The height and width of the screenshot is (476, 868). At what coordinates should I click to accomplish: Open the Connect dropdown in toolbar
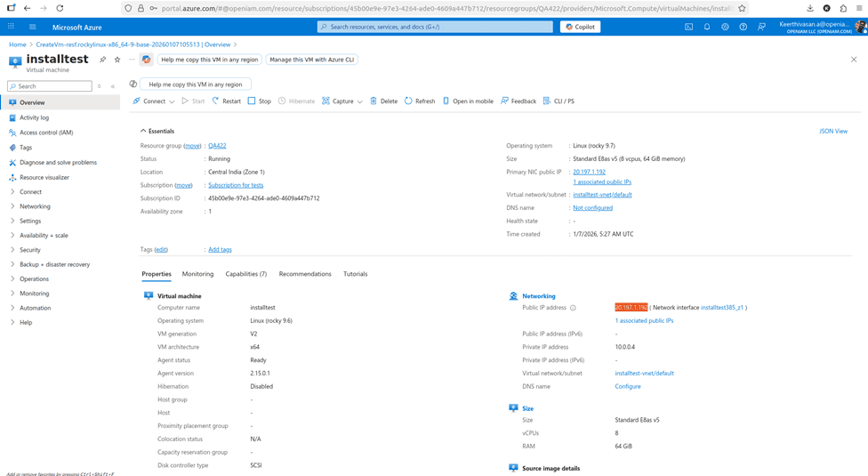(153, 101)
